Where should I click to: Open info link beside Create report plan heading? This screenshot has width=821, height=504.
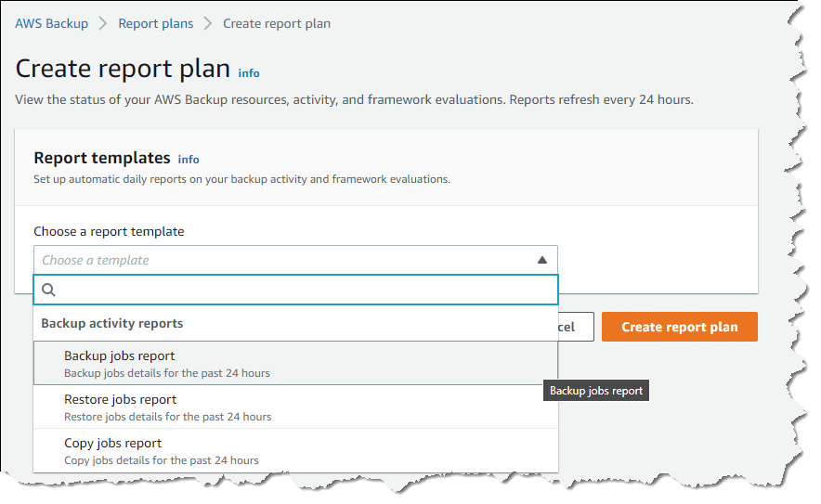click(249, 73)
